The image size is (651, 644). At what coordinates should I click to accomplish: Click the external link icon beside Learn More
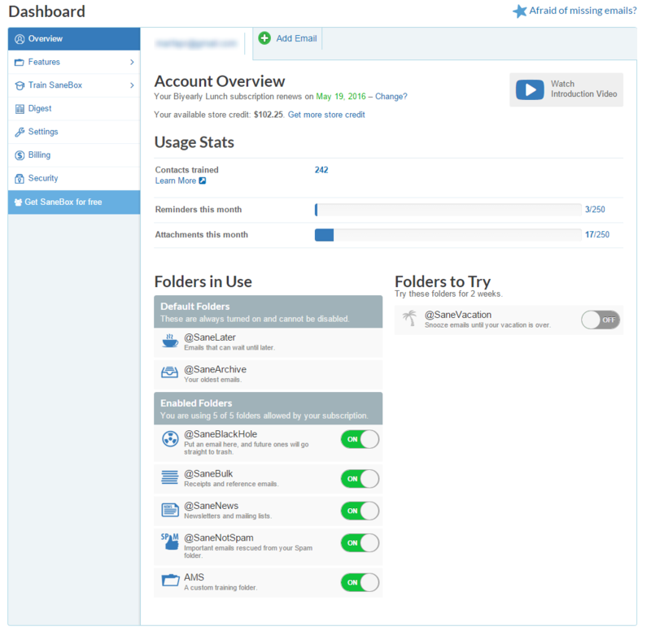[202, 181]
